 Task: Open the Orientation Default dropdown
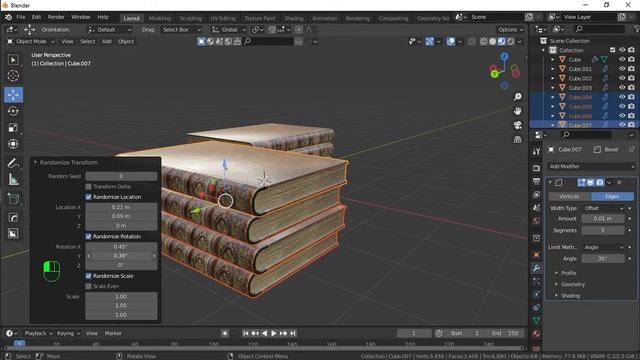pyautogui.click(x=110, y=30)
